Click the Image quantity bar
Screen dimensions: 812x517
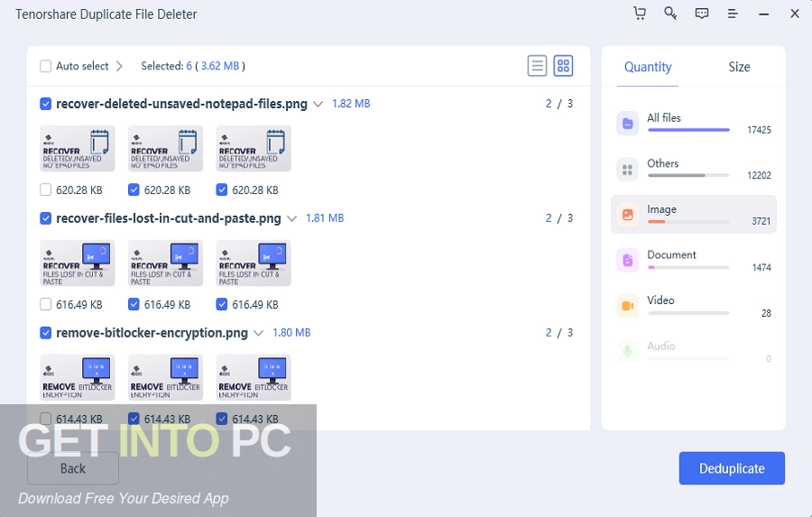688,222
